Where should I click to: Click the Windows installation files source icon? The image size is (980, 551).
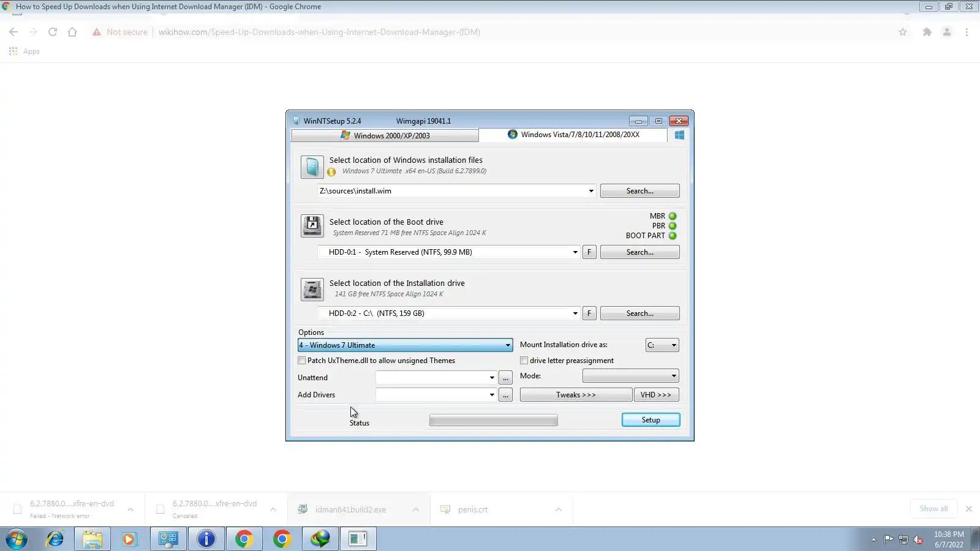click(312, 167)
